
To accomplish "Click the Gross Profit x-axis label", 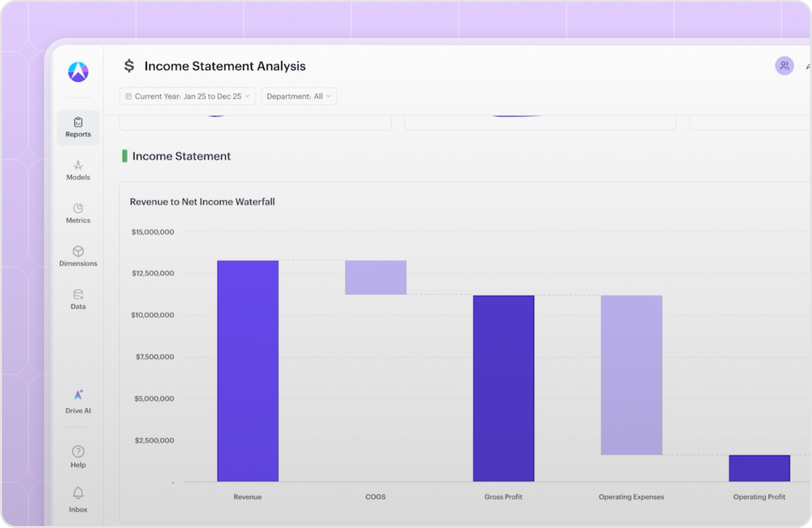I will 503,497.
